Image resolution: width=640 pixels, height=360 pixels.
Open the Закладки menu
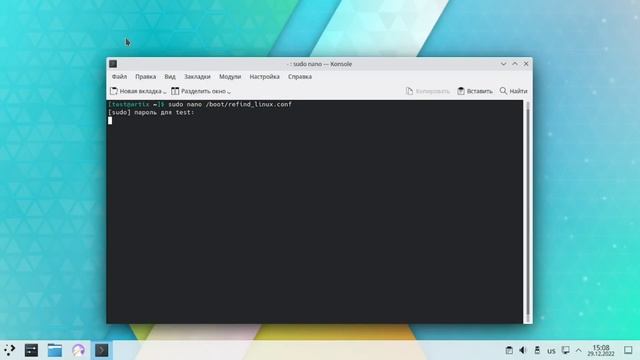pos(197,77)
